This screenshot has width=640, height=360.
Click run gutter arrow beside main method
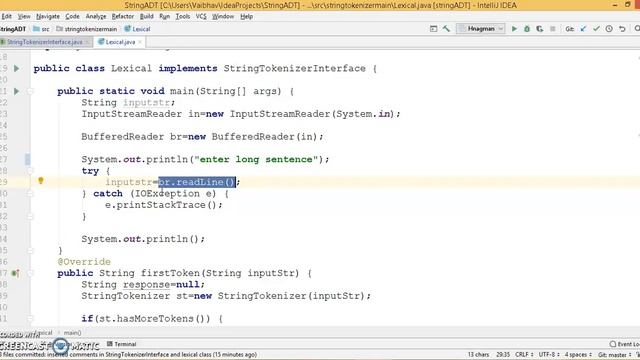pos(16,91)
